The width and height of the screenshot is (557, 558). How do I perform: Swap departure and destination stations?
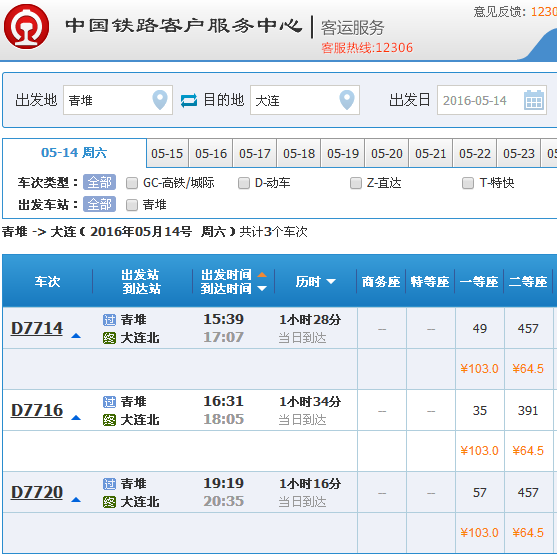click(x=189, y=100)
